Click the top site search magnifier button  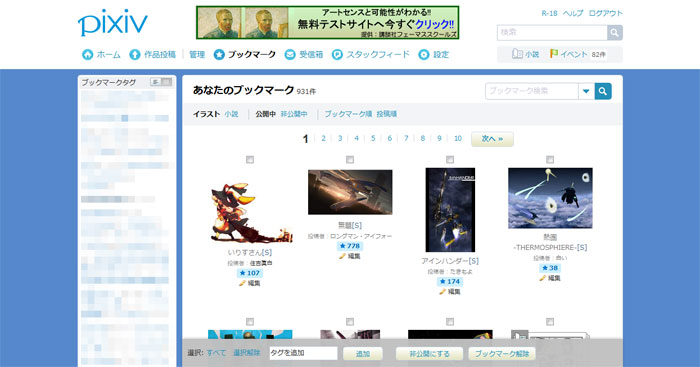coord(615,33)
